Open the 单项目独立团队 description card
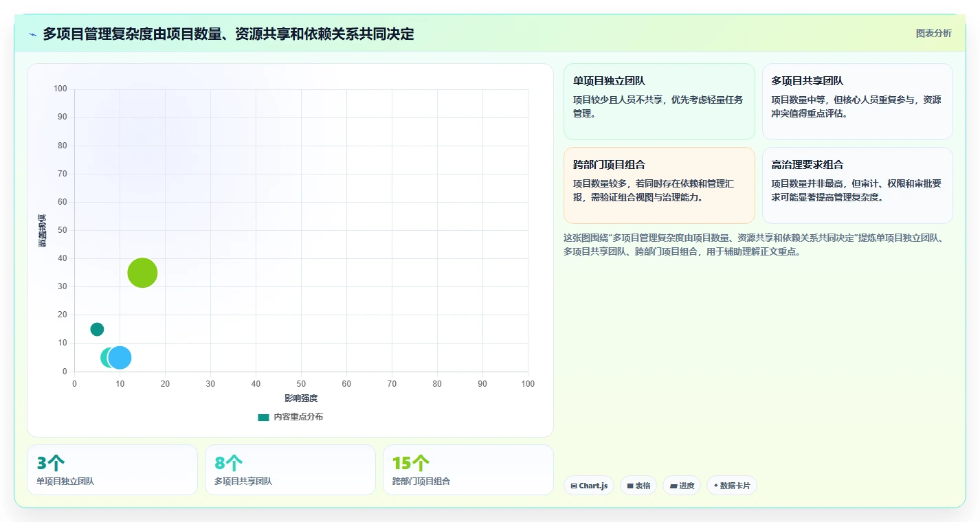980x522 pixels. tap(659, 102)
